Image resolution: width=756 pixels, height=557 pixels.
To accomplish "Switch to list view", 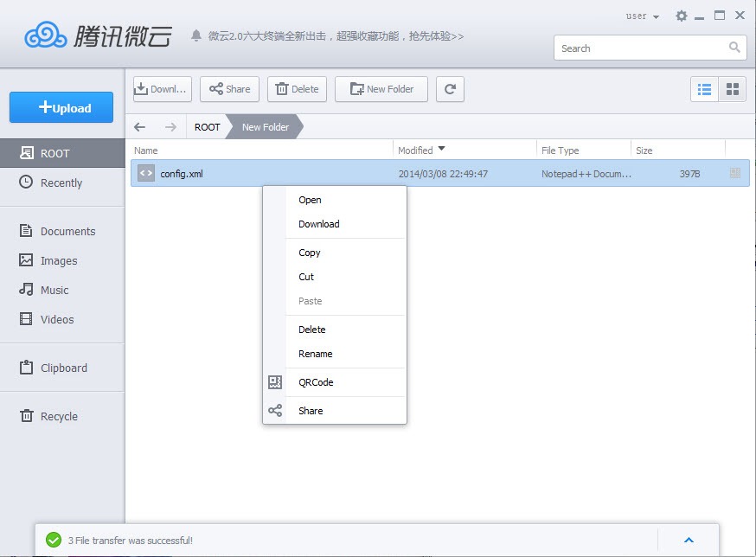I will coord(704,89).
